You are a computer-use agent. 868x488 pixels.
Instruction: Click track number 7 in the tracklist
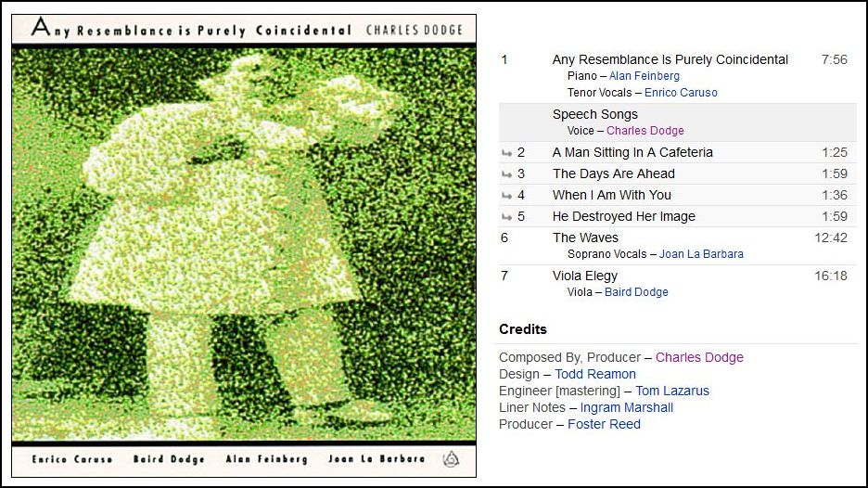[x=504, y=276]
